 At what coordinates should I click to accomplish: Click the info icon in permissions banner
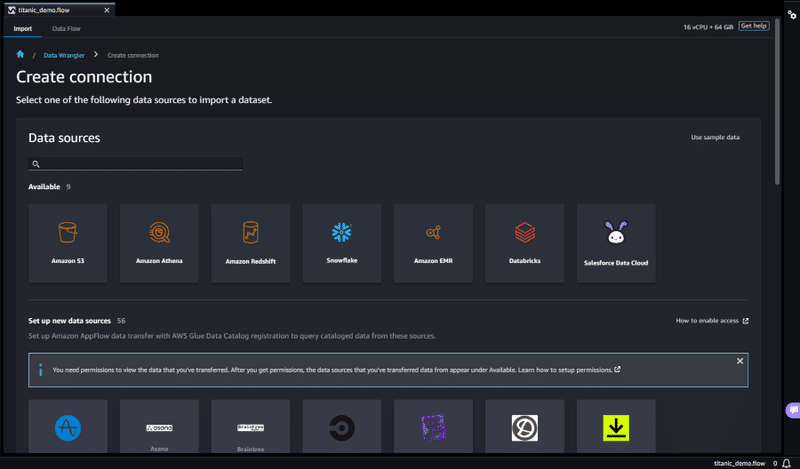tap(40, 370)
